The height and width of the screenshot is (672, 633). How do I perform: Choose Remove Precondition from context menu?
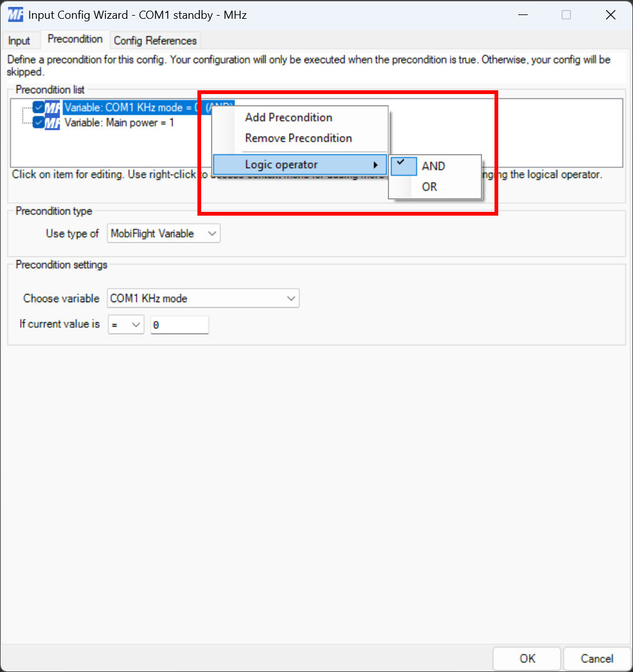tap(300, 138)
